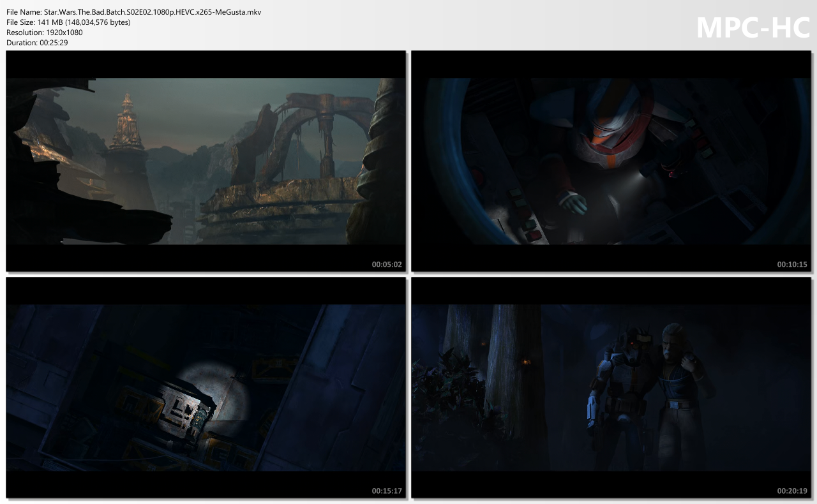This screenshot has height=504, width=817.
Task: Click the 00:20:19 timestamp
Action: point(792,491)
